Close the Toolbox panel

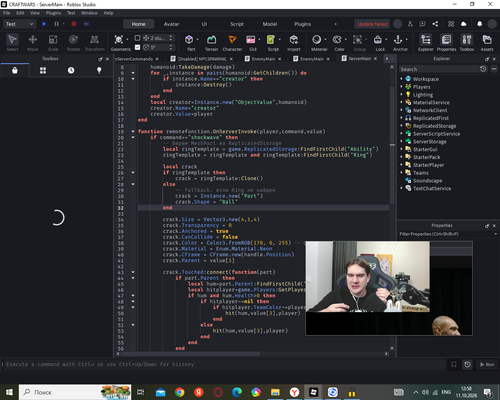tap(107, 59)
